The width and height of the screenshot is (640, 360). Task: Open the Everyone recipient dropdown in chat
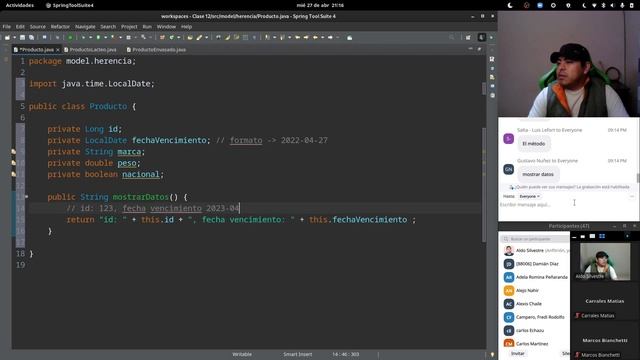coord(529,196)
